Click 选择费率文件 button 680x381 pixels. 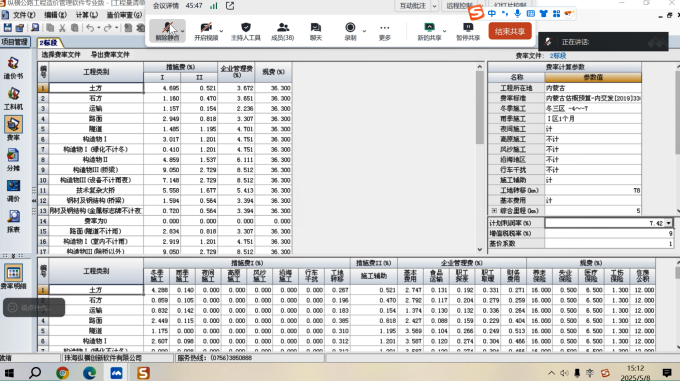pos(61,55)
